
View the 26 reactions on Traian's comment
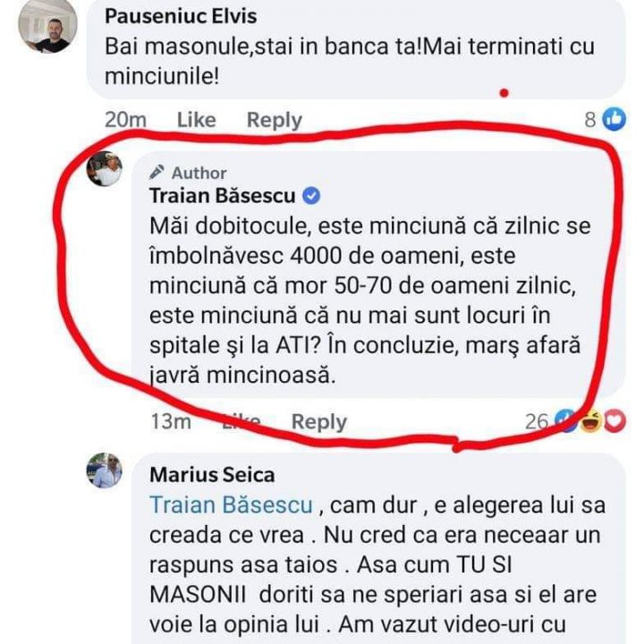(x=537, y=421)
